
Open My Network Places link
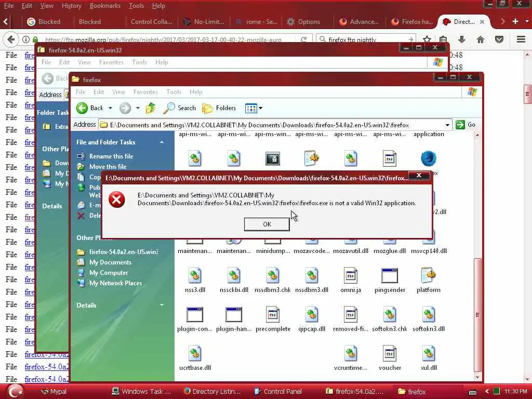(115, 283)
